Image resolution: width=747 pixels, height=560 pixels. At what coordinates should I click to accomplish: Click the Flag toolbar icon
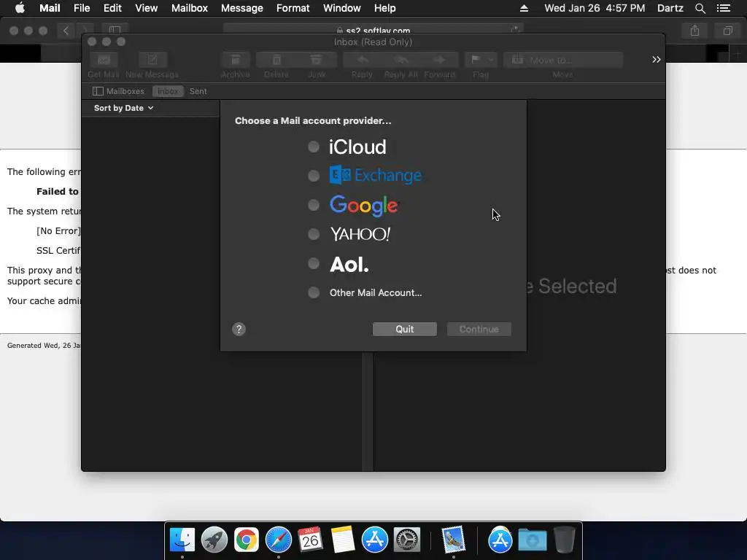coord(475,60)
